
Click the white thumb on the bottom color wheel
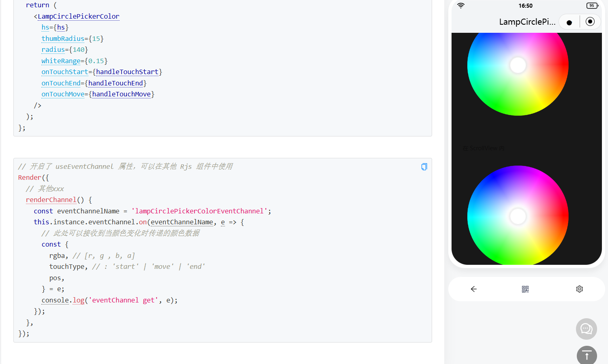(518, 217)
